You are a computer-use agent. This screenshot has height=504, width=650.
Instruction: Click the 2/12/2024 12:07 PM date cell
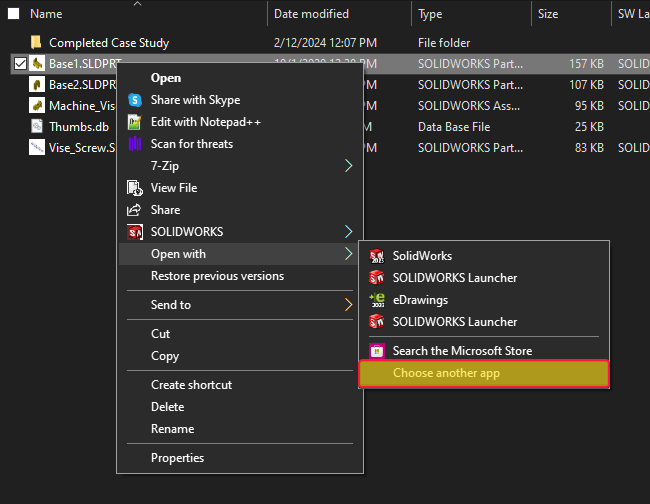point(325,43)
